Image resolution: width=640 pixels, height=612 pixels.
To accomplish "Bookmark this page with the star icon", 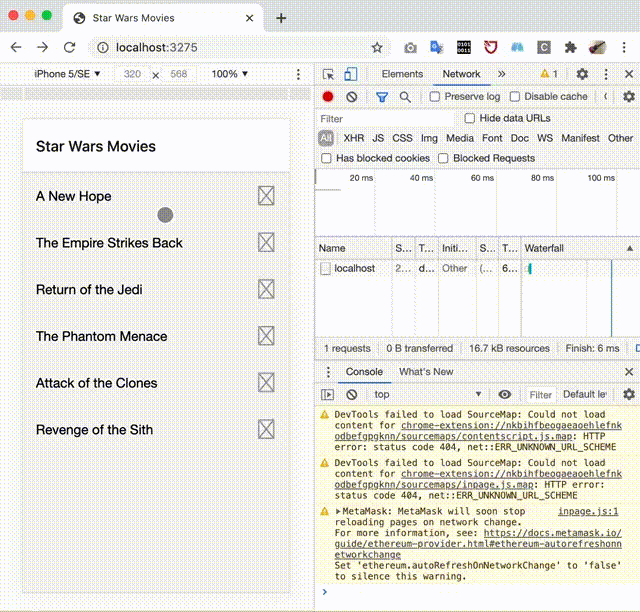I will (377, 48).
